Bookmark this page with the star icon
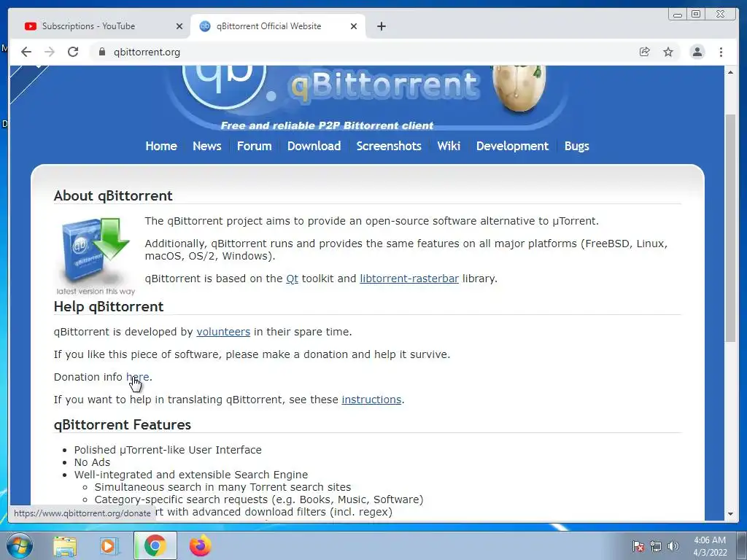Screen dimensions: 747x560 [668, 52]
